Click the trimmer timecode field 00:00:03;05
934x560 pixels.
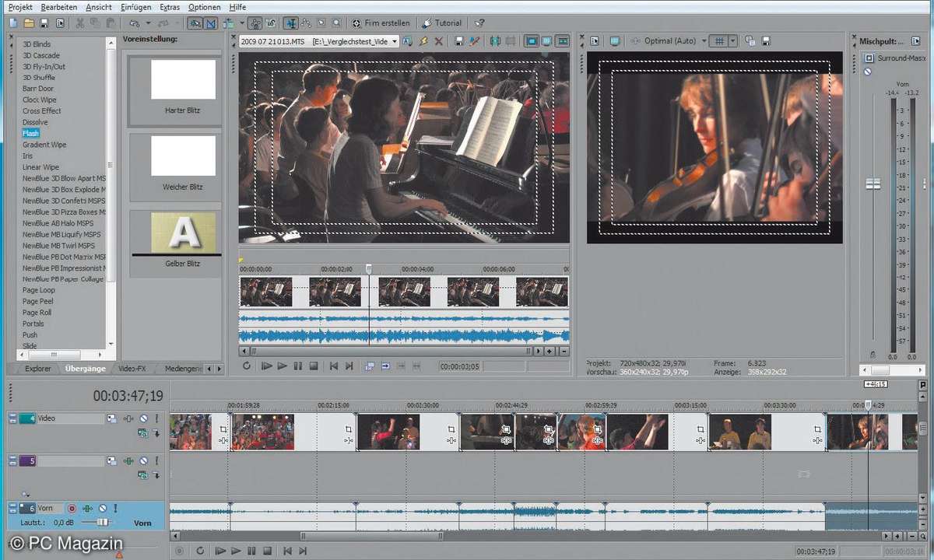click(461, 366)
